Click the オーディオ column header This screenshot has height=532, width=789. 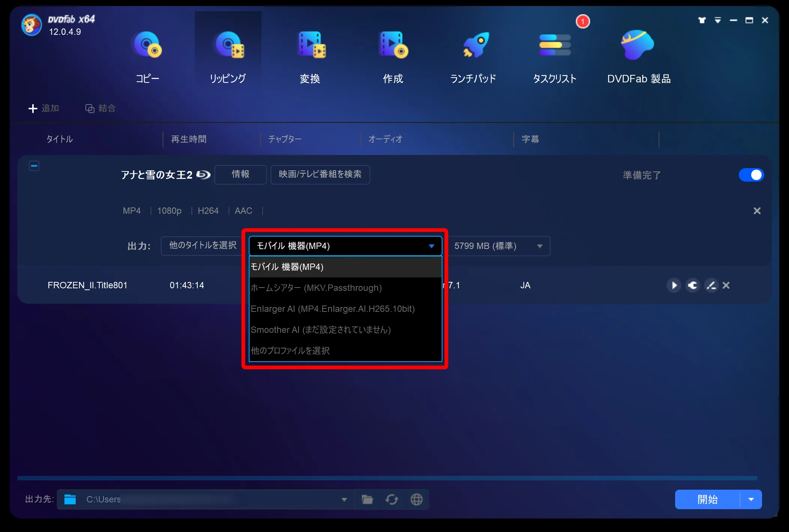[x=386, y=139]
